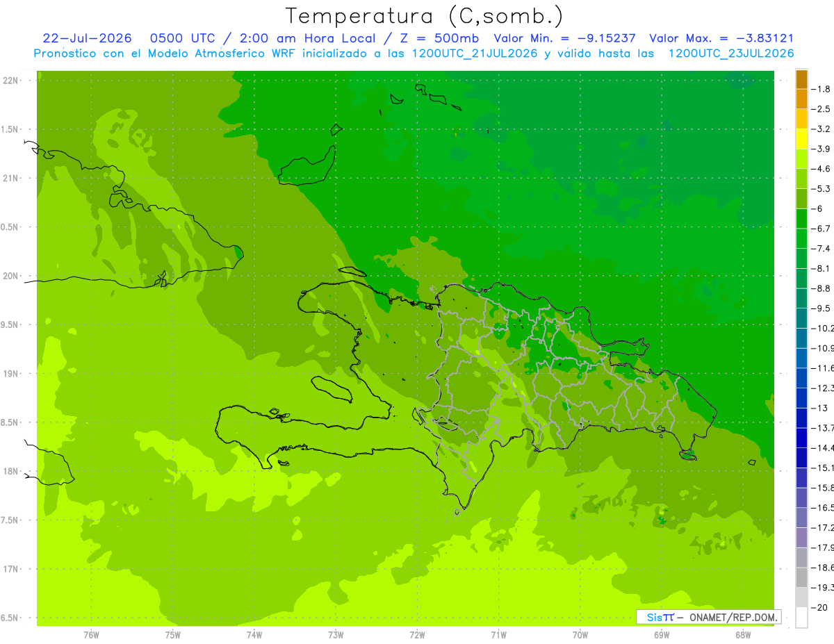Click the purple legend swatch between -17.2 and -17.9
Screen dimensions: 834x644
[801, 538]
